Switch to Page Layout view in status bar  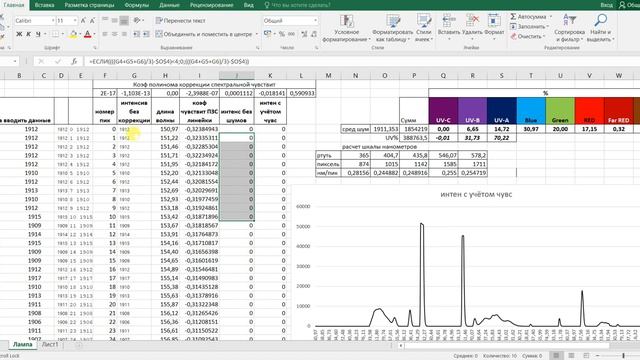571,356
